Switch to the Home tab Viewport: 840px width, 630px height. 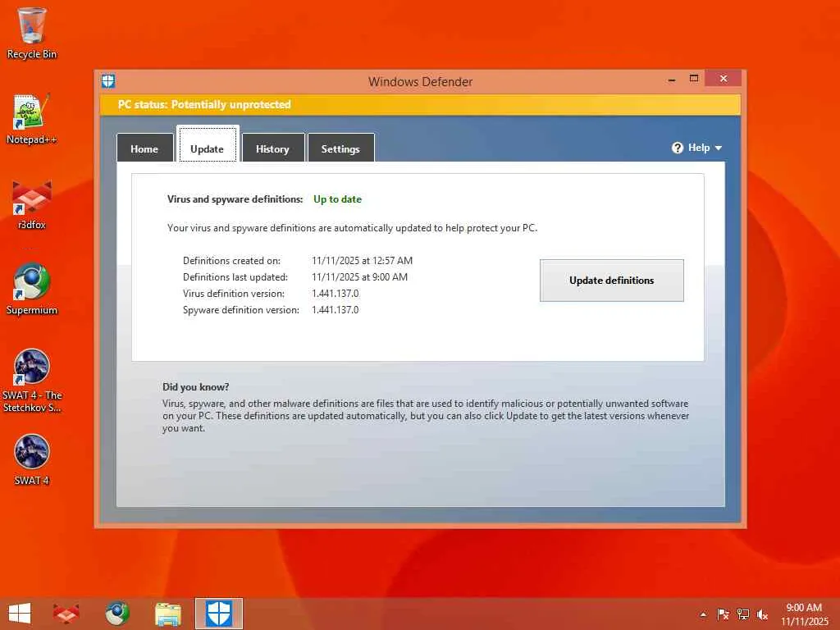coord(144,148)
